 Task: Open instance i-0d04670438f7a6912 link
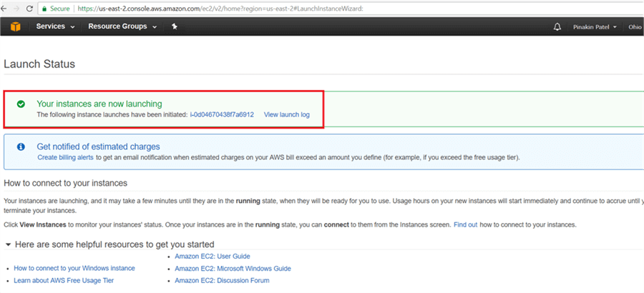click(222, 114)
